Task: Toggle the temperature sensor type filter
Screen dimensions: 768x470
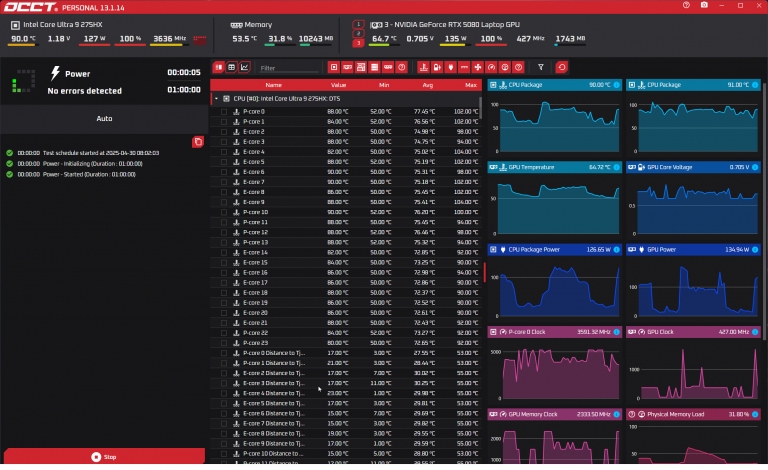Action: coord(424,67)
